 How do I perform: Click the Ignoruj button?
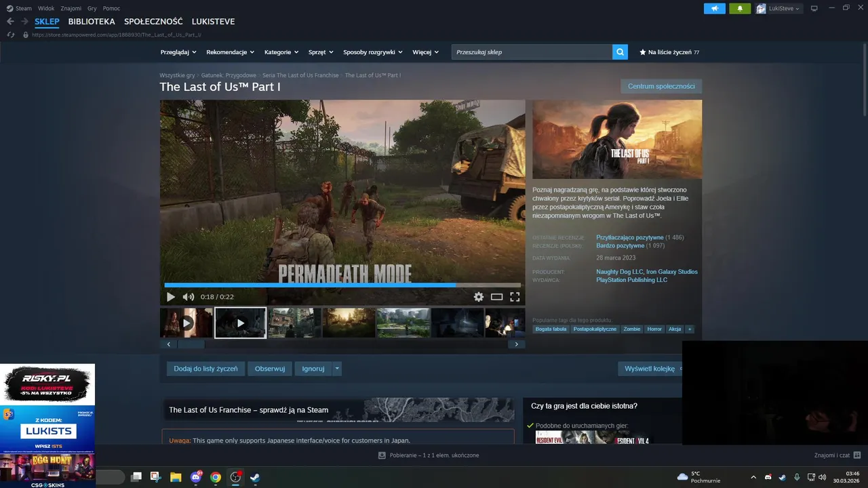pyautogui.click(x=313, y=369)
